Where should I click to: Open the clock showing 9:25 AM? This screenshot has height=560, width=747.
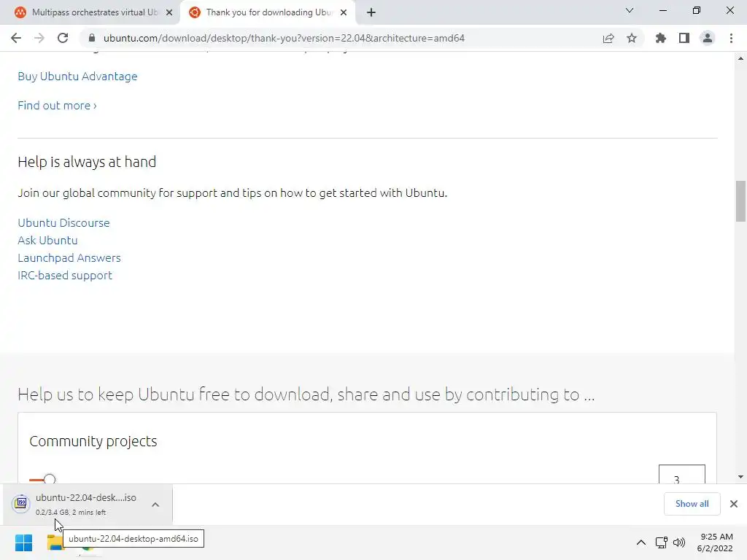(x=715, y=542)
